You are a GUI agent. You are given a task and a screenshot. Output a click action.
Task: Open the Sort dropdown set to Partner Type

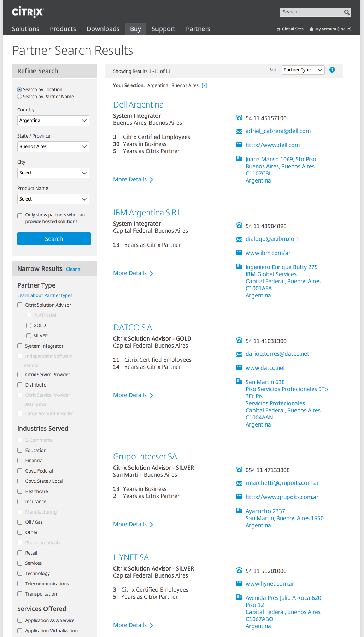click(303, 70)
